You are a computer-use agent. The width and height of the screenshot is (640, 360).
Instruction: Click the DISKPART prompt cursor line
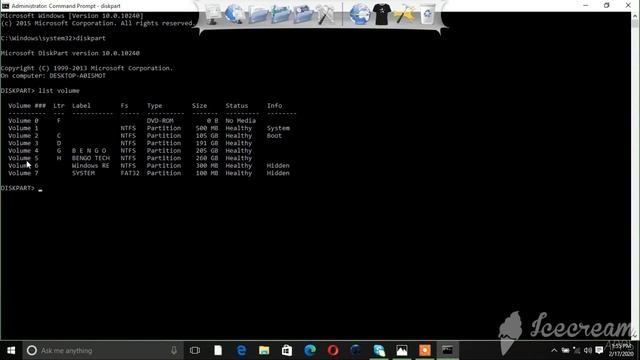(x=21, y=188)
